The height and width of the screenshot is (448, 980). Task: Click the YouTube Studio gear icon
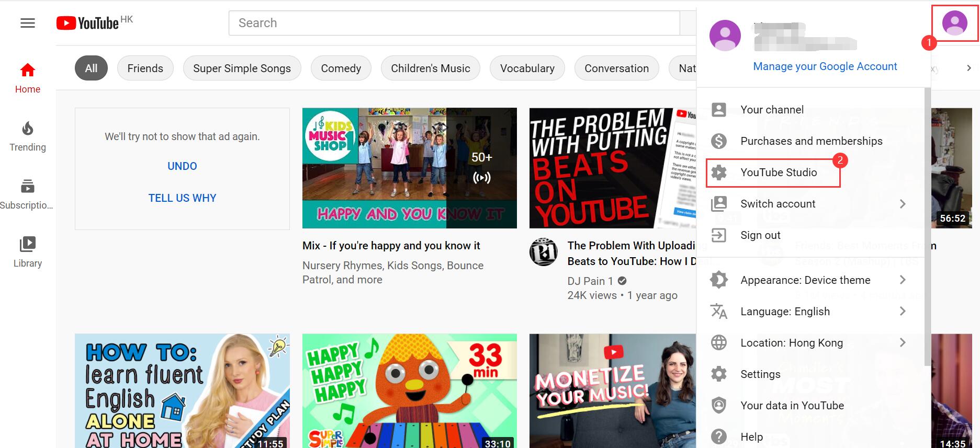click(x=719, y=173)
